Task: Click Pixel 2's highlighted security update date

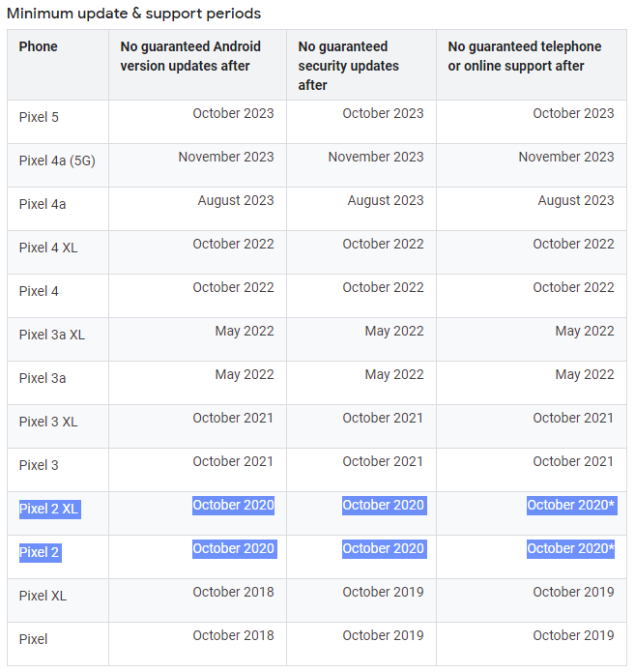Action: coord(383,548)
